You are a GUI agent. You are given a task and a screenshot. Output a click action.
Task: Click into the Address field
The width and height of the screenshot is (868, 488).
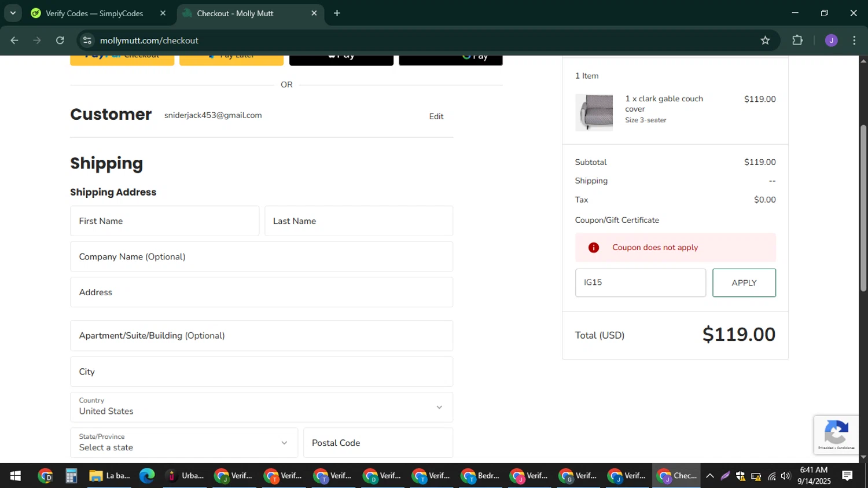tap(262, 292)
